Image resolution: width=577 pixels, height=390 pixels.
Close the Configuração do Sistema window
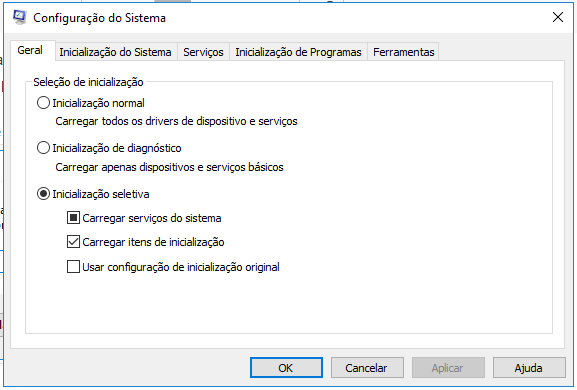558,17
